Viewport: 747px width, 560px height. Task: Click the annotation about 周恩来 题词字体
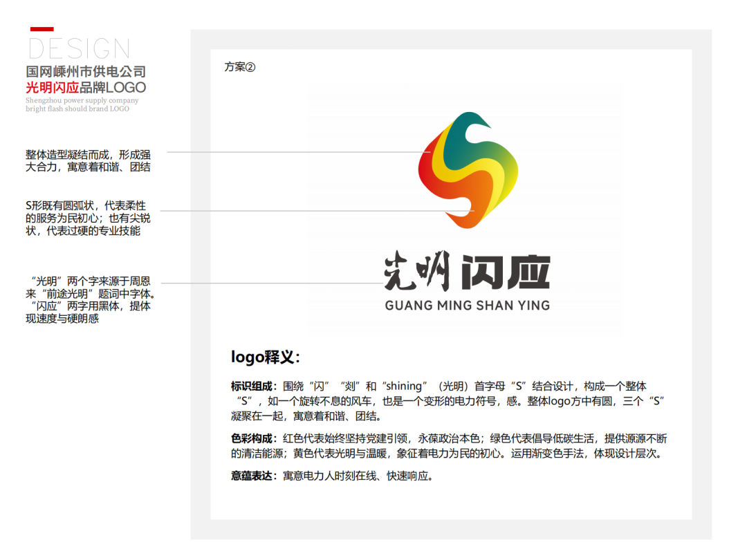coord(88,300)
